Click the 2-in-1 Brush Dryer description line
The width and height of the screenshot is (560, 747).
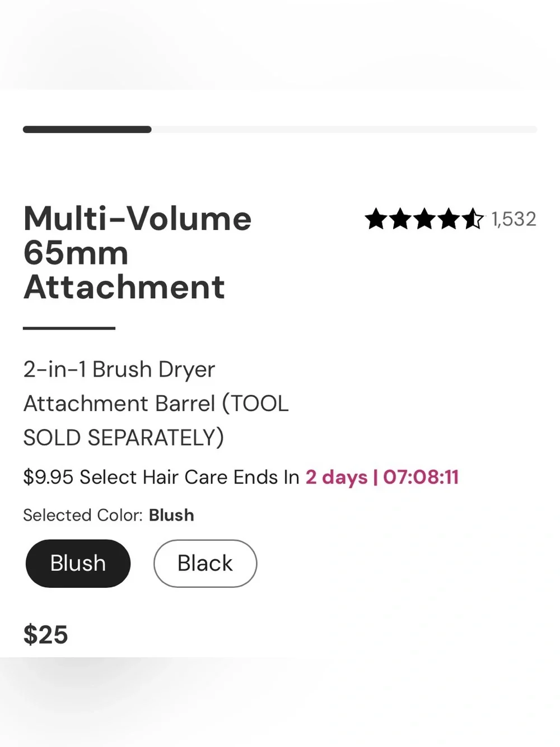[x=119, y=369]
